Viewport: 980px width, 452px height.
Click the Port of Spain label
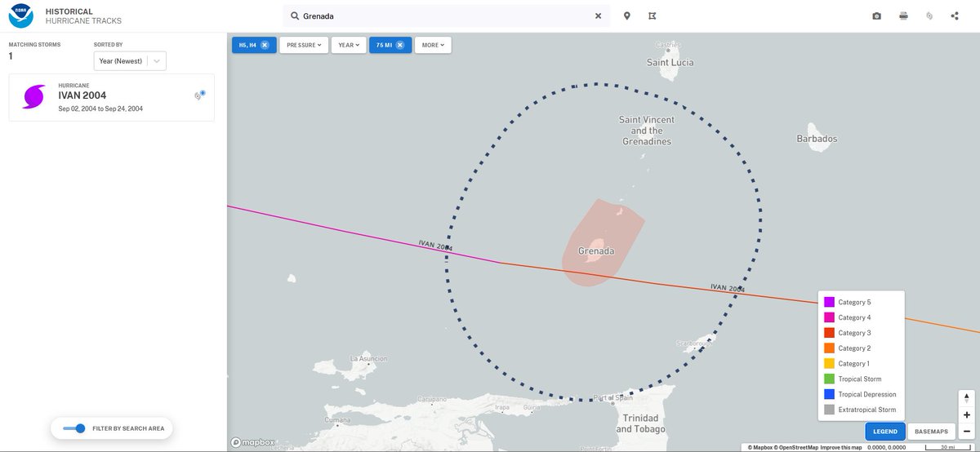(x=614, y=399)
